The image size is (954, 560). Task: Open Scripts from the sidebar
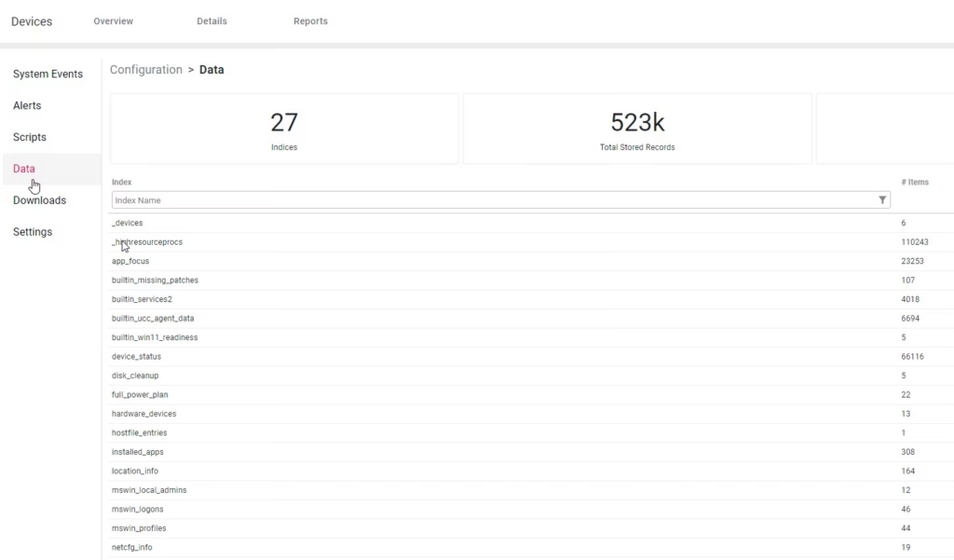point(30,138)
